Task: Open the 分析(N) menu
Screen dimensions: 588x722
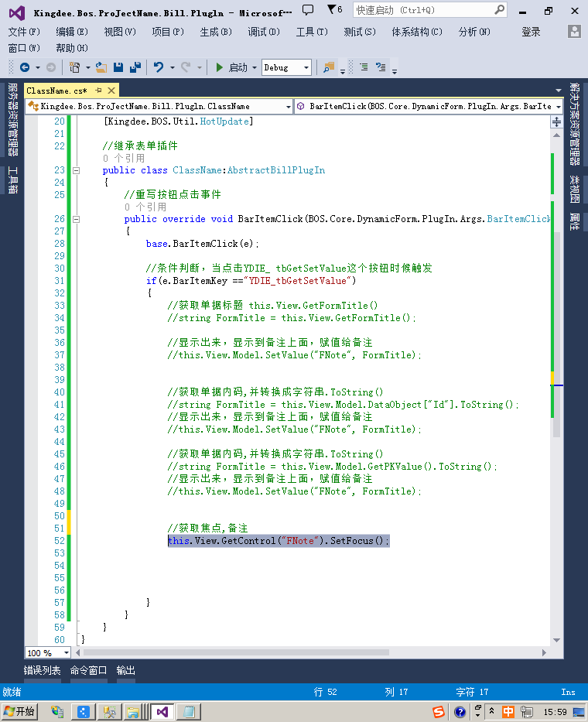Action: 474,32
